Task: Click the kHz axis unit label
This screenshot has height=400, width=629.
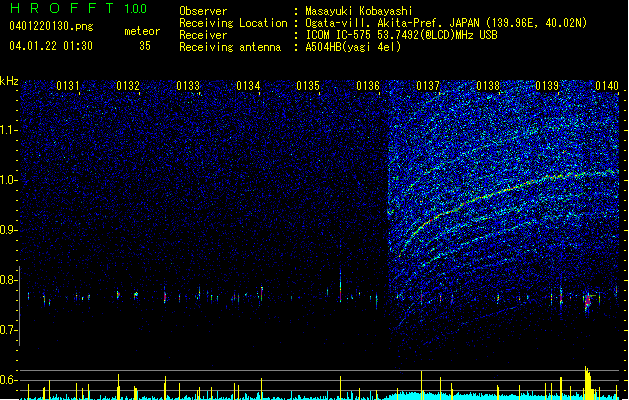Action: point(9,81)
